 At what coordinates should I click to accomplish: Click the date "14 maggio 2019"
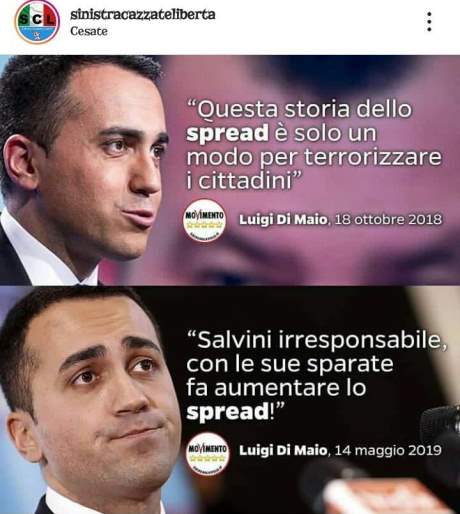tap(388, 451)
